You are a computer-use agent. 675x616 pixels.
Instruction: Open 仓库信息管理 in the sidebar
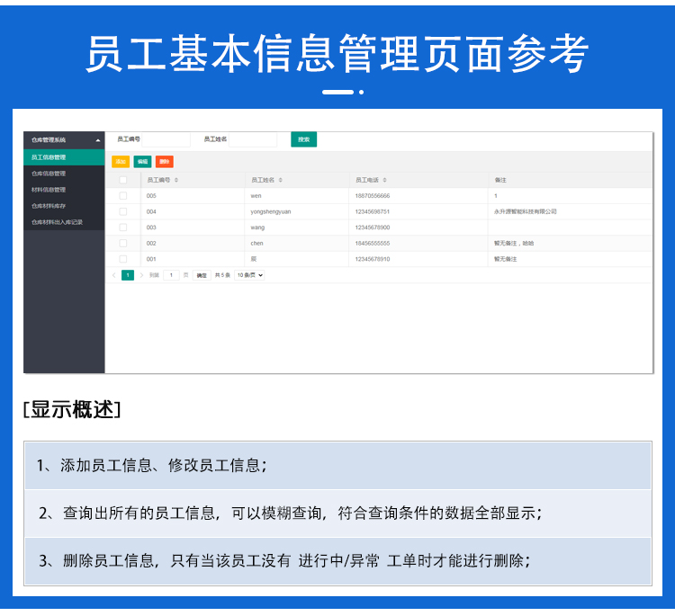click(x=49, y=173)
